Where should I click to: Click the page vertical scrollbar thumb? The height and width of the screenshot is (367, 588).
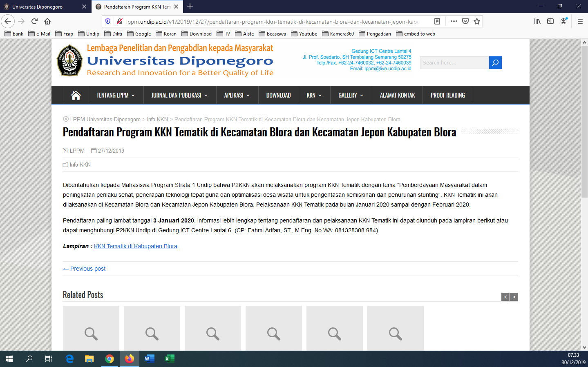point(584,122)
